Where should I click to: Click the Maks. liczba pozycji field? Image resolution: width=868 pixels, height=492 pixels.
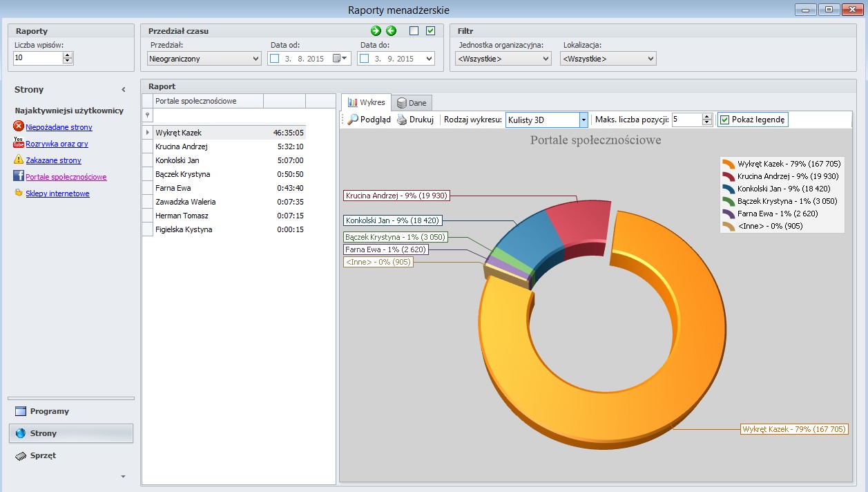[686, 120]
